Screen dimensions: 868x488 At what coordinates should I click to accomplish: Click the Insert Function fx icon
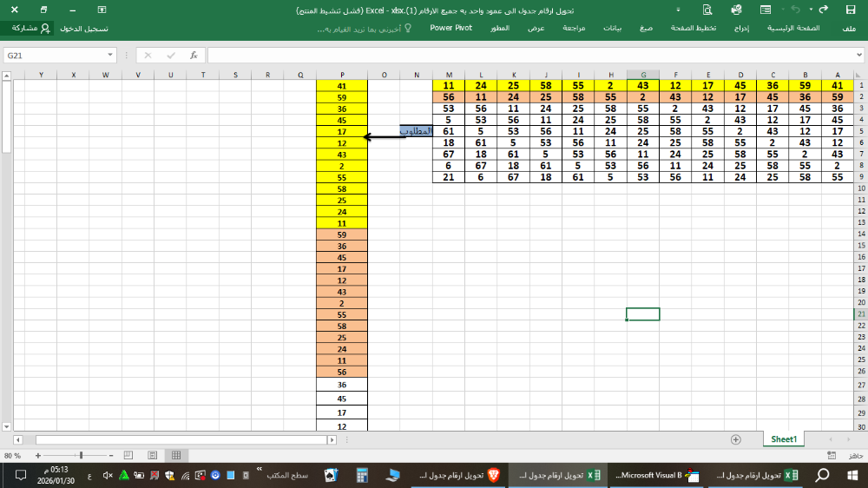tap(194, 55)
